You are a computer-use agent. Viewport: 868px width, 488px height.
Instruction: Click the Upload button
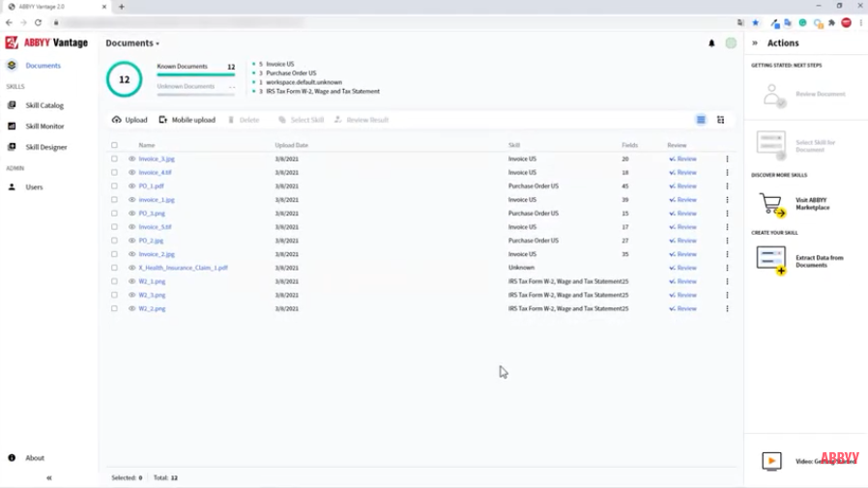pyautogui.click(x=130, y=120)
